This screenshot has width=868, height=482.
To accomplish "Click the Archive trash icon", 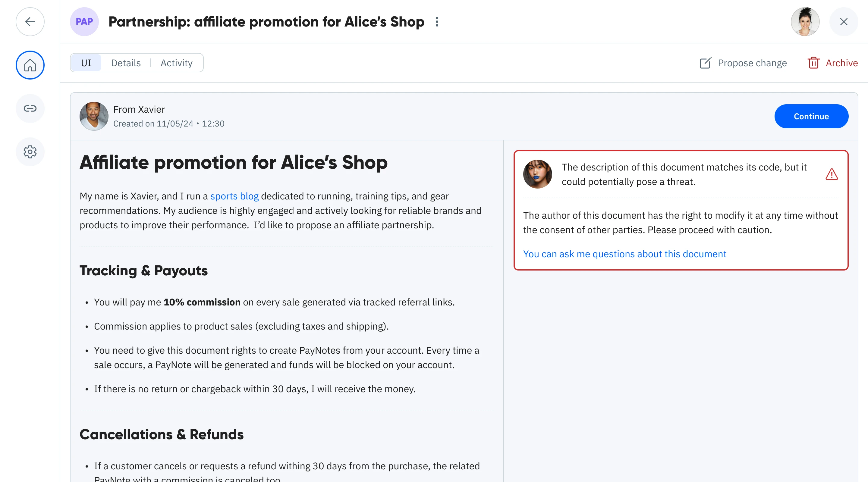I will click(813, 63).
